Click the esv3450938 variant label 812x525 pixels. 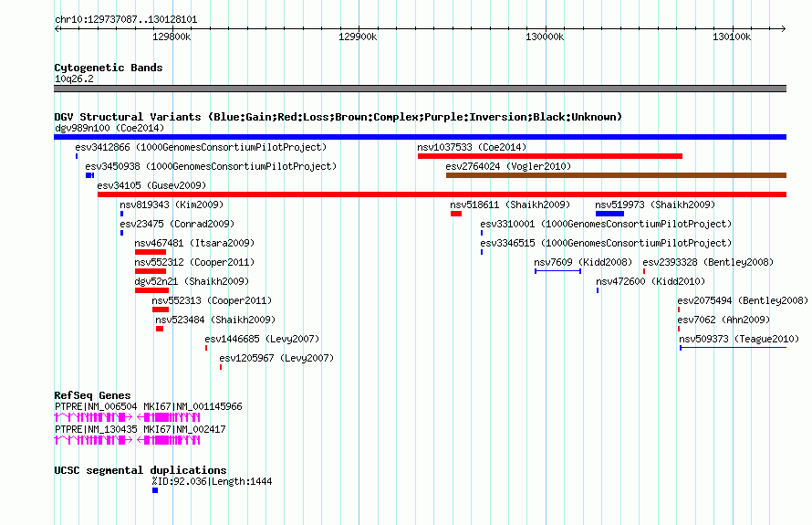pyautogui.click(x=211, y=166)
